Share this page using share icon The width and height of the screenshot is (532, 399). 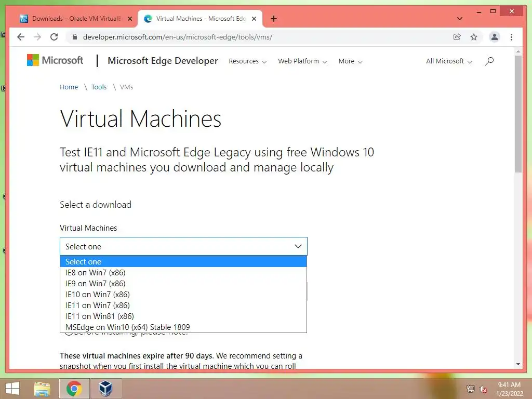[457, 37]
